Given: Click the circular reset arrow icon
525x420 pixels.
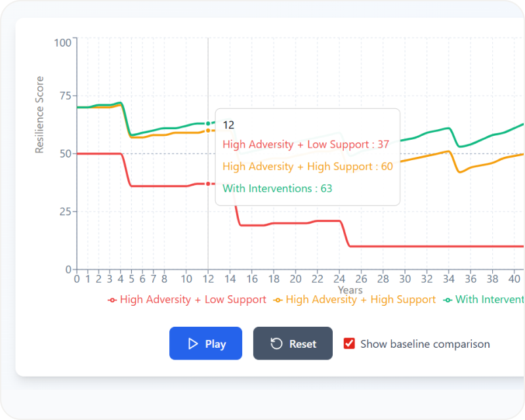Looking at the screenshot, I should coord(275,343).
